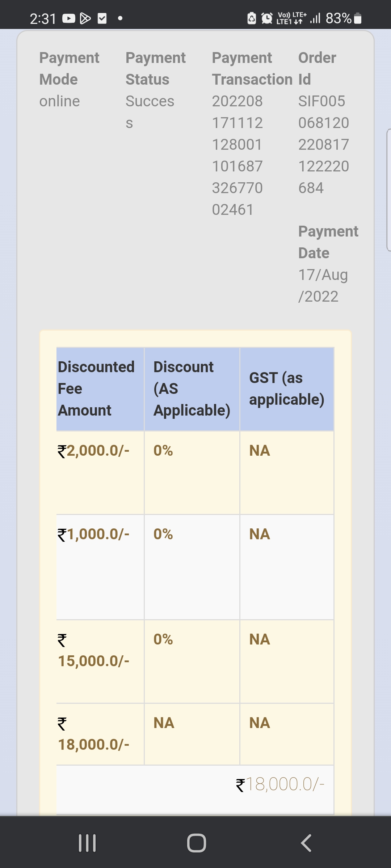Tap the checkmark notification icon

point(102,18)
